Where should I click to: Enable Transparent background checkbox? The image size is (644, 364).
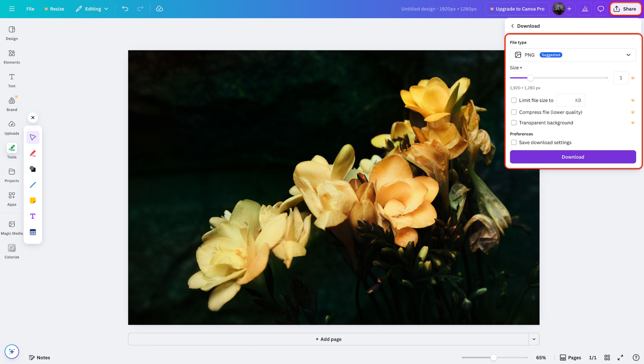click(x=514, y=123)
